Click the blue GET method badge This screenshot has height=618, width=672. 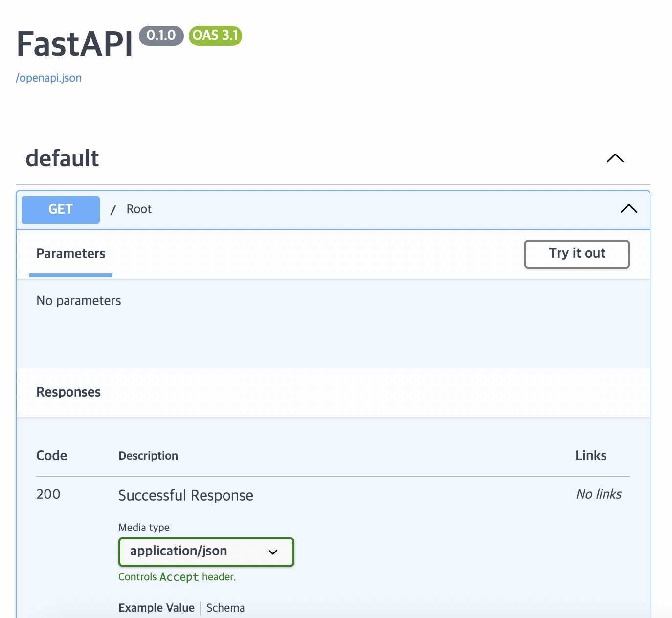point(61,210)
